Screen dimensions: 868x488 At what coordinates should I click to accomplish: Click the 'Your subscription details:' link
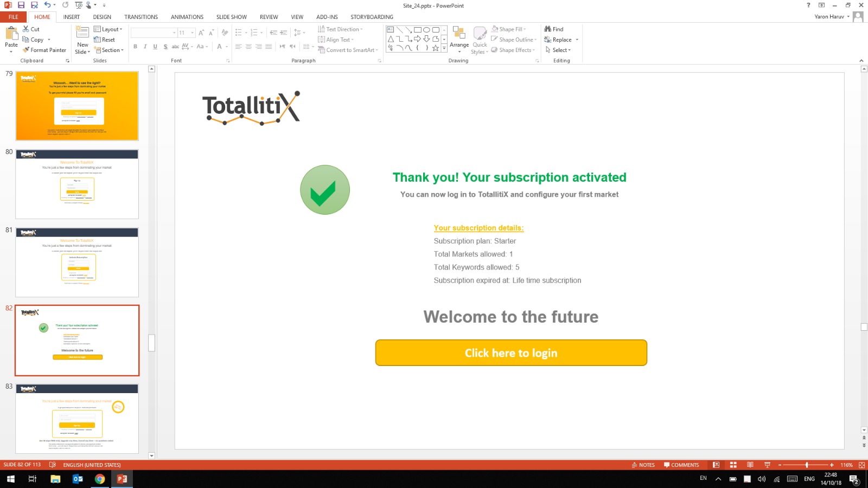[x=478, y=228]
